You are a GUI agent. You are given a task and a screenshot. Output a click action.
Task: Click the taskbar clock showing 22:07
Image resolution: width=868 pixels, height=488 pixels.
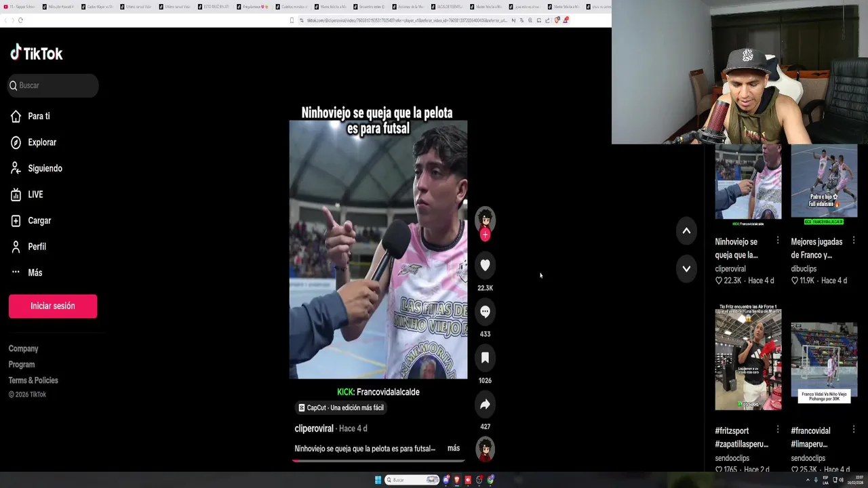tap(854, 480)
